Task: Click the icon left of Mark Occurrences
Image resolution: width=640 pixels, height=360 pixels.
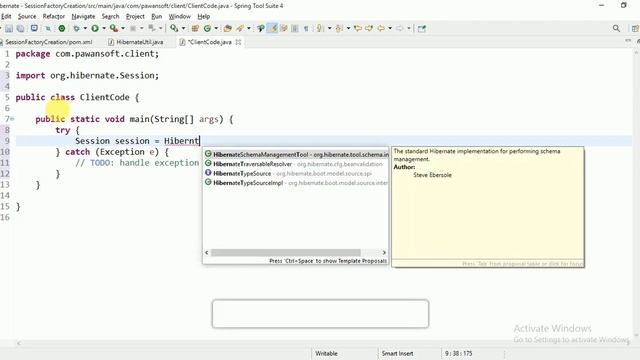Action: pyautogui.click(x=260, y=28)
